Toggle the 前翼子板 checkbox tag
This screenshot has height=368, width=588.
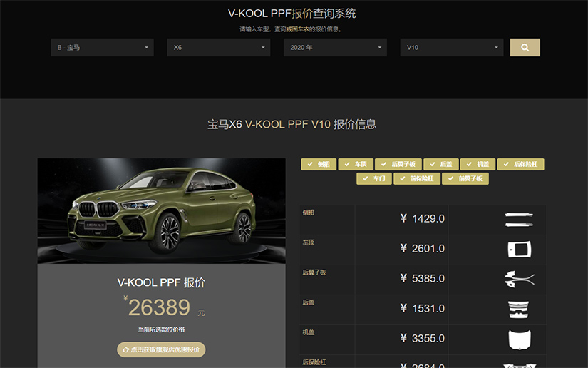click(465, 178)
